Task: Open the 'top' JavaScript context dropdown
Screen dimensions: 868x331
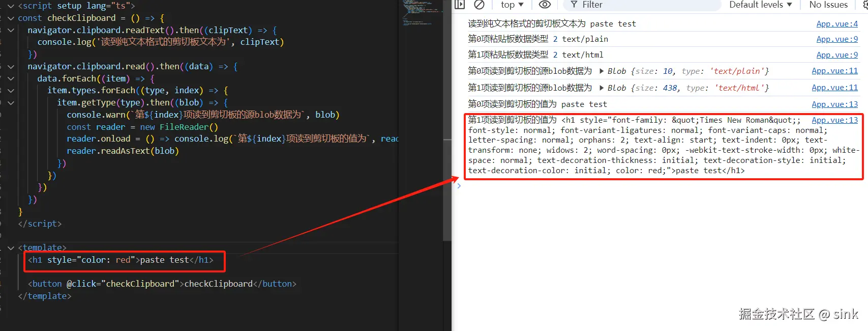Action: pyautogui.click(x=512, y=5)
